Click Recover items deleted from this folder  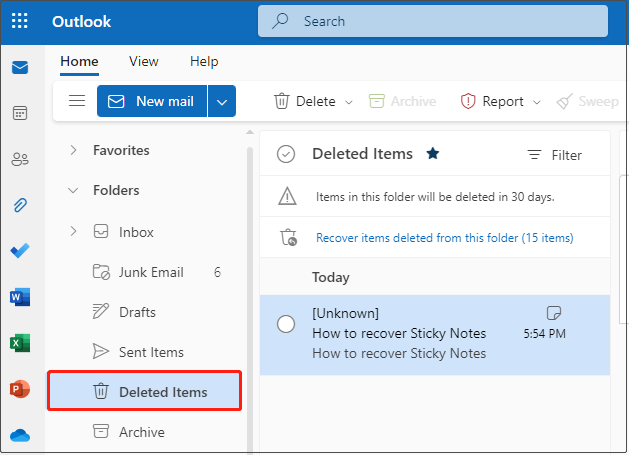[444, 238]
